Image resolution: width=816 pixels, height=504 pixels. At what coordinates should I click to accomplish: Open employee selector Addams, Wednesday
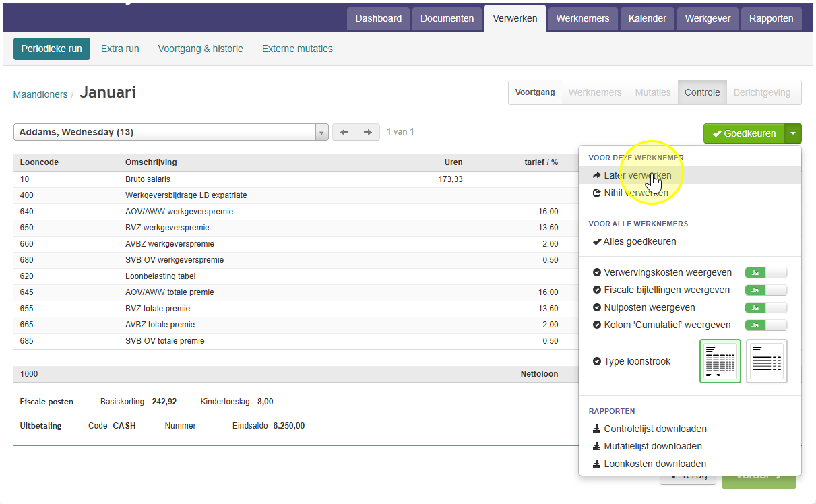(x=170, y=132)
